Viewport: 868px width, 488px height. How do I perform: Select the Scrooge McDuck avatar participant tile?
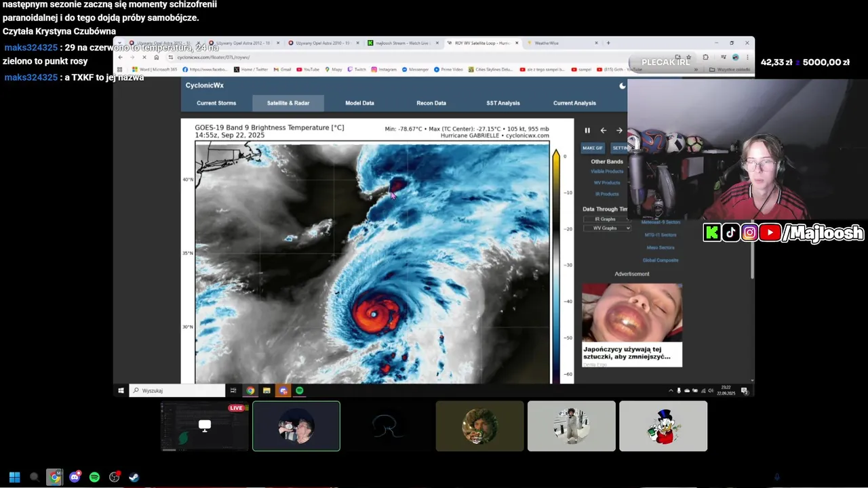click(663, 426)
